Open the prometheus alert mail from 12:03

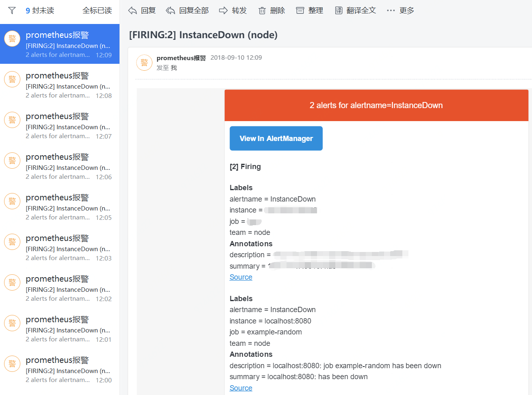pyautogui.click(x=60, y=247)
